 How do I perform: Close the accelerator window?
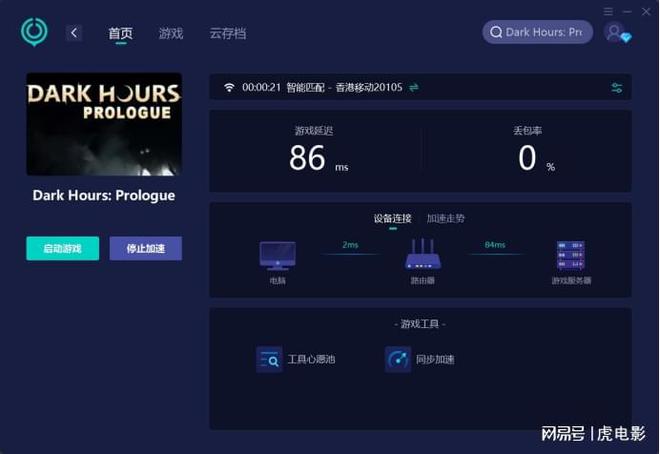click(x=646, y=11)
